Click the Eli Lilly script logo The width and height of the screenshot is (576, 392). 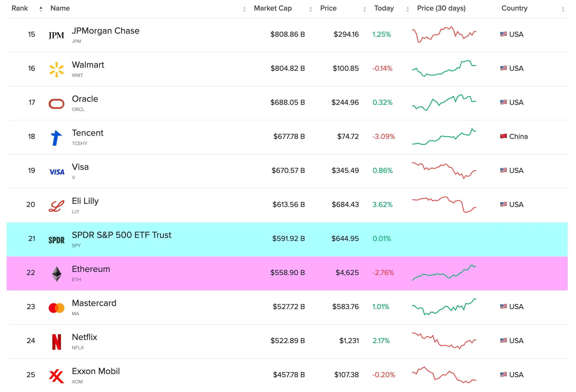click(57, 206)
